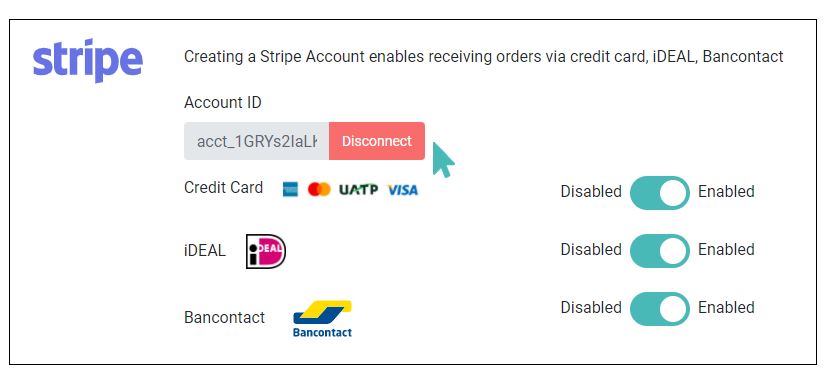830x385 pixels.
Task: Select Disabled label for Bancontact
Action: [591, 308]
